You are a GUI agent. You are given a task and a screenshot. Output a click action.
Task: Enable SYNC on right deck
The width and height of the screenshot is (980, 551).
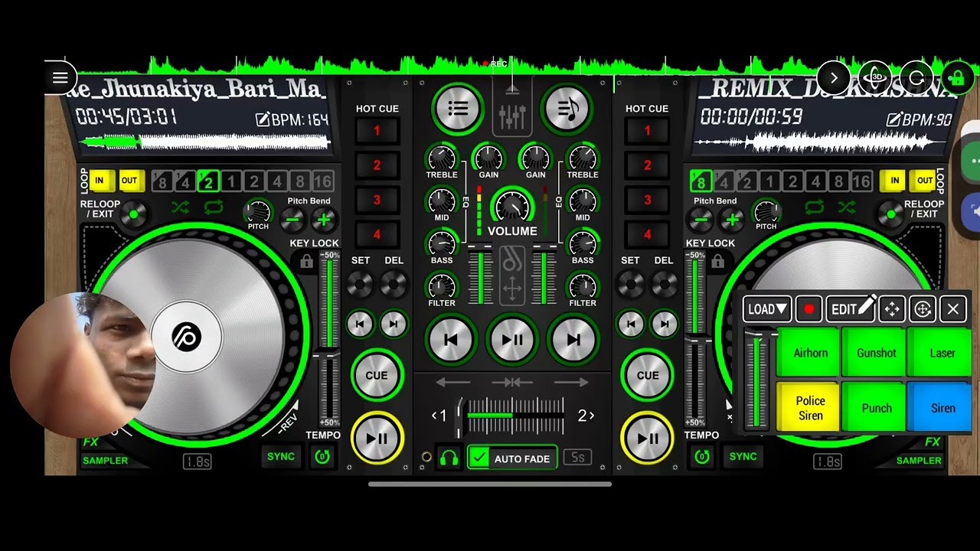coord(743,456)
